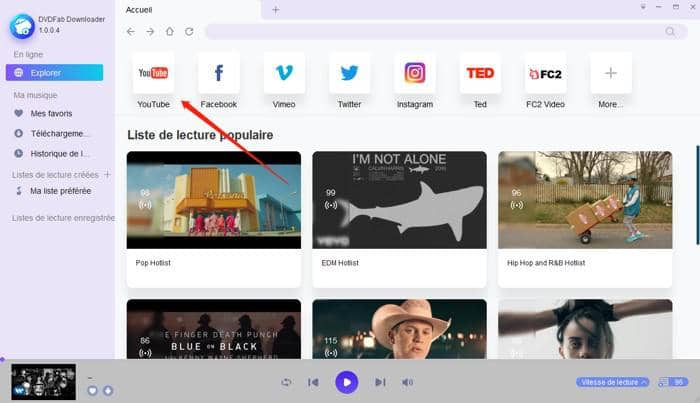Open the Téléchargeme... sidebar item
This screenshot has height=403, width=700.
(50, 133)
